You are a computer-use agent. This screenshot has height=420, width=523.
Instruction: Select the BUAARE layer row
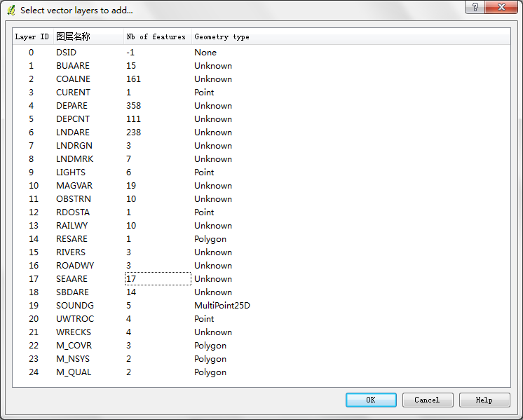click(261, 66)
